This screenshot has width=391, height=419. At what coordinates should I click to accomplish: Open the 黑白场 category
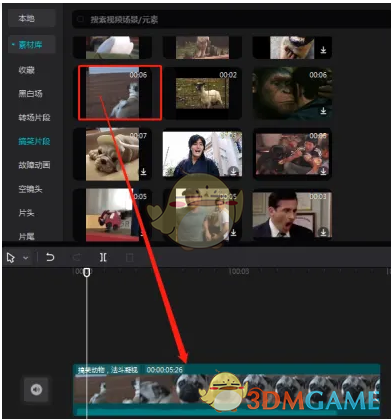click(x=30, y=94)
